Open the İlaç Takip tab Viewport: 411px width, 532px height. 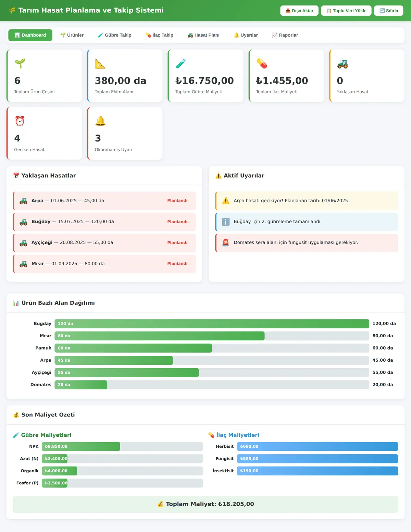pyautogui.click(x=159, y=35)
